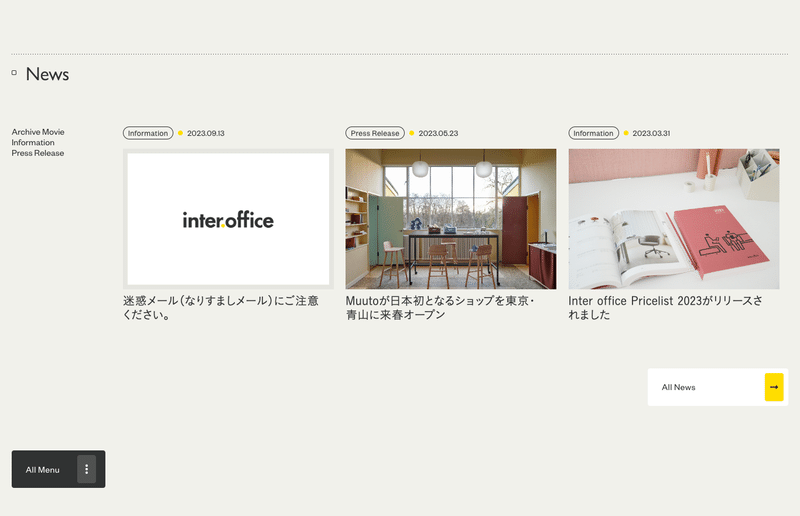This screenshot has height=516, width=800.
Task: Click the date 2023.05.23
Action: click(438, 133)
